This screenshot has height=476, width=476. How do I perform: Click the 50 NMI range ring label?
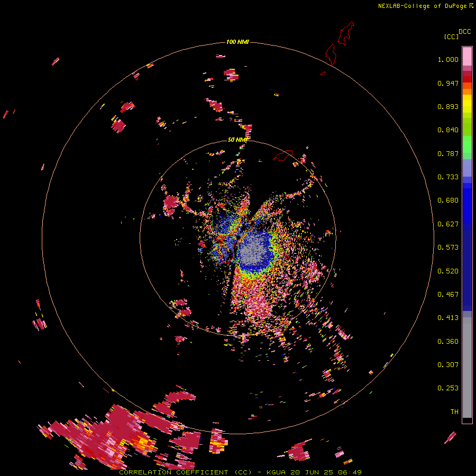click(237, 140)
